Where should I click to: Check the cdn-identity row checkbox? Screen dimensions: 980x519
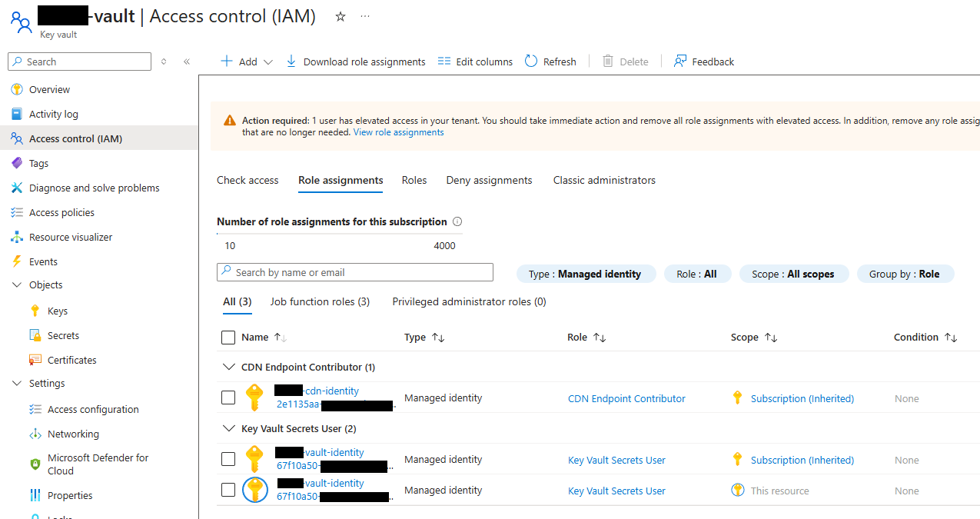228,398
